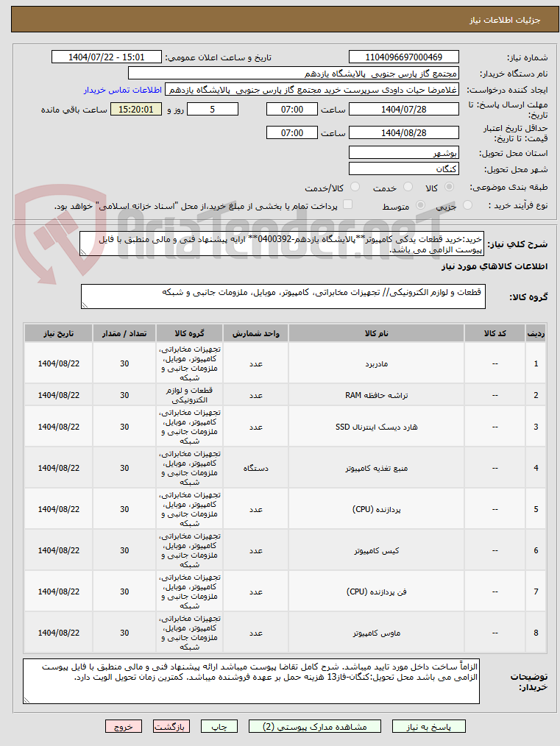Click the توضیحات خریدار text area
Screen dimensions: 560x746
(251, 681)
